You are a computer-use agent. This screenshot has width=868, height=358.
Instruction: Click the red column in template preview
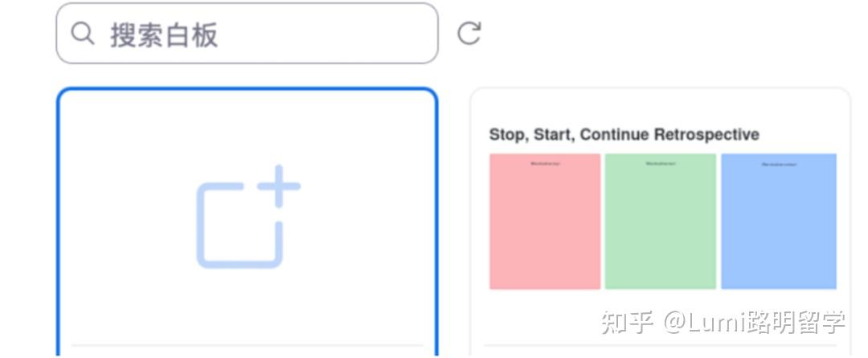click(545, 221)
